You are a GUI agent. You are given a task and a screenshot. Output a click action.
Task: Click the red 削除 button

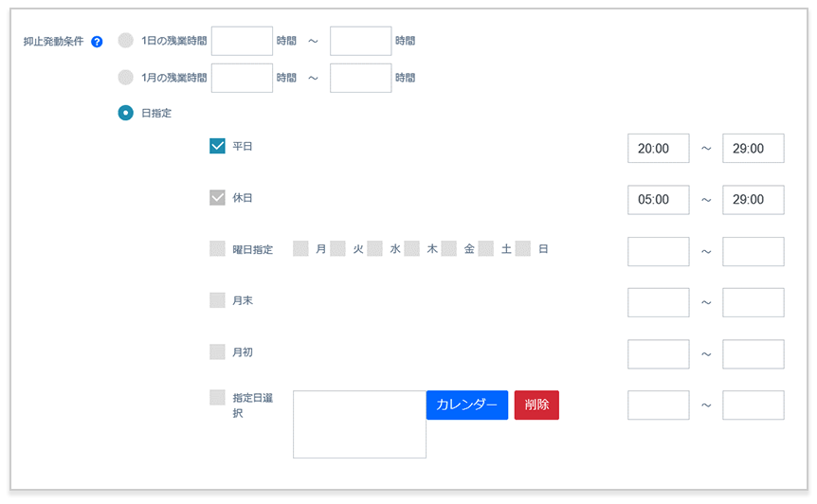pyautogui.click(x=536, y=405)
